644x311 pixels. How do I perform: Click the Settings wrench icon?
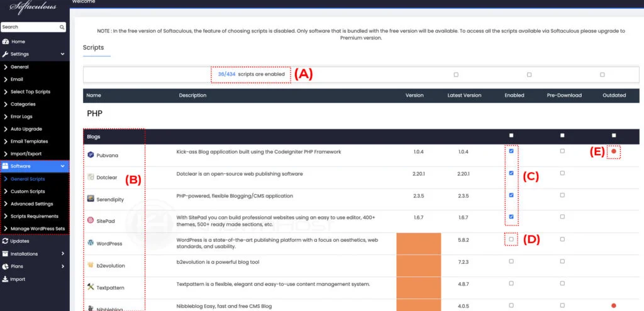click(x=6, y=54)
